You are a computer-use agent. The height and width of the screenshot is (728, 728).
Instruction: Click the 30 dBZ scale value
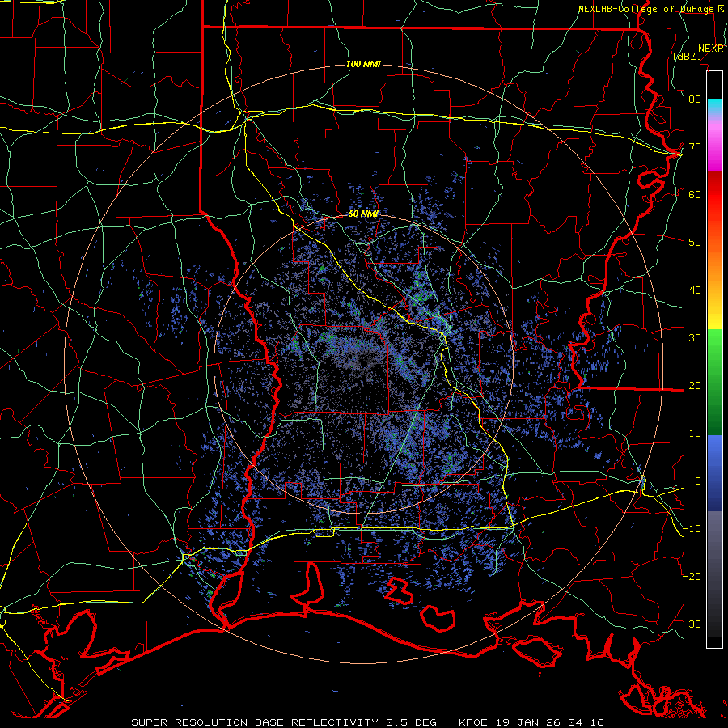pyautogui.click(x=695, y=338)
